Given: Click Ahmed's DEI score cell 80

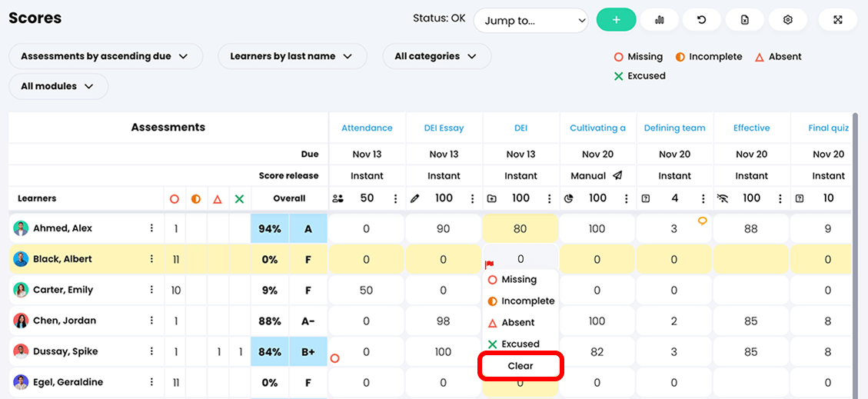Looking at the screenshot, I should pos(520,228).
